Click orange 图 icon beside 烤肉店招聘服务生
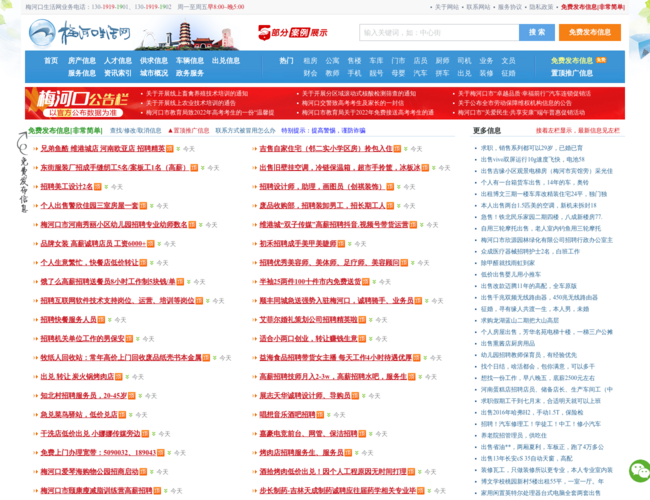Screen dimensions: 650x500 tap(348, 453)
